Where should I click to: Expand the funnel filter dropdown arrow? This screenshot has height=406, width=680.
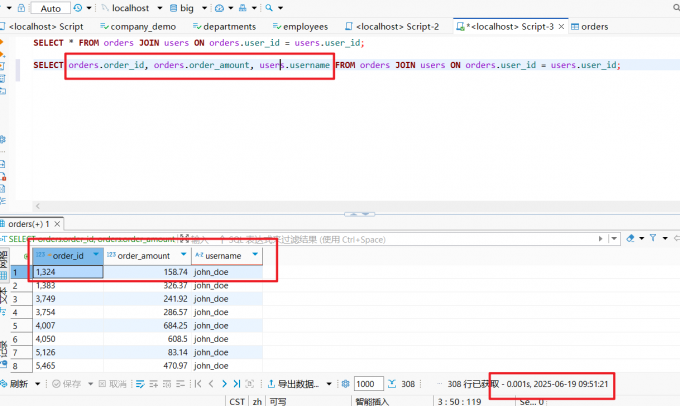click(665, 238)
